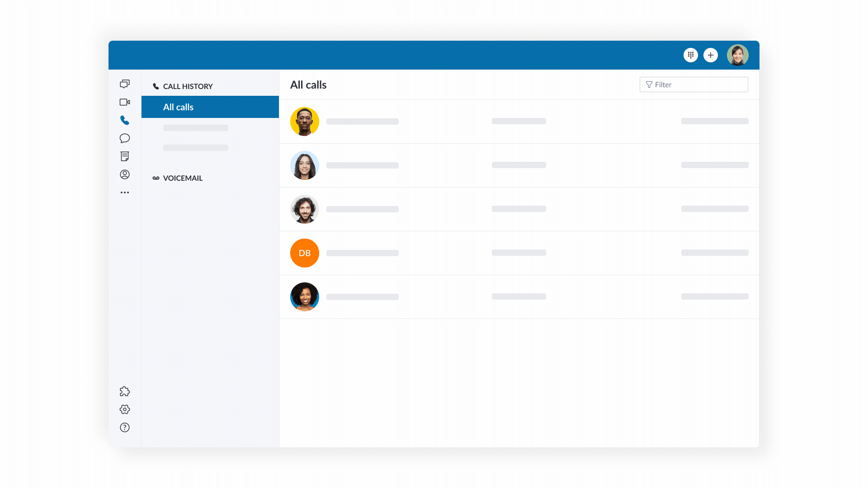The height and width of the screenshot is (488, 868).
Task: Click the plus new item button
Action: tap(711, 55)
